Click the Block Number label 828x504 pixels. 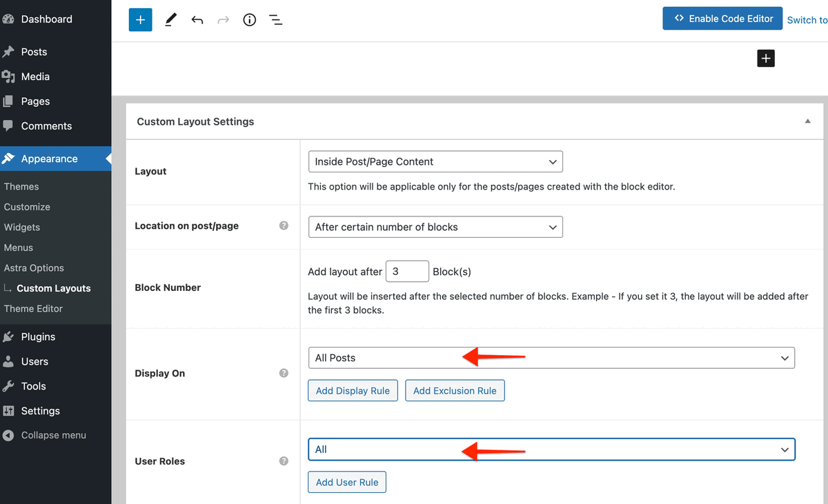(x=168, y=288)
